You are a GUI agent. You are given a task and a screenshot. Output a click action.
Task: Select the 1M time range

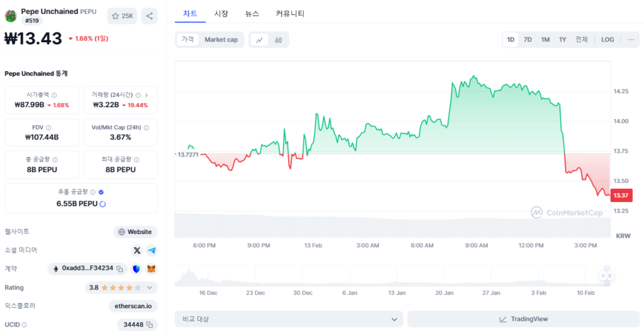(x=545, y=40)
